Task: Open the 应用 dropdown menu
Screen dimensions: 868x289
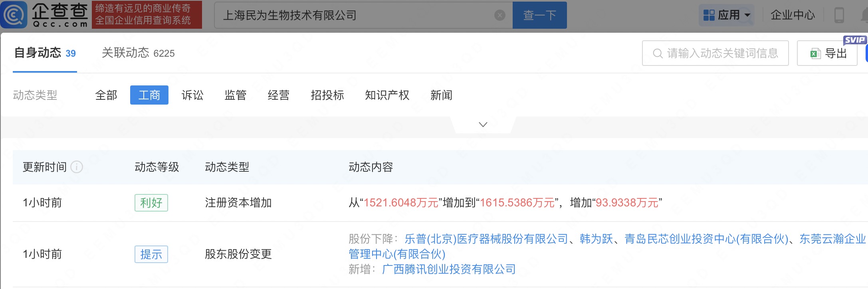Action: click(x=726, y=15)
